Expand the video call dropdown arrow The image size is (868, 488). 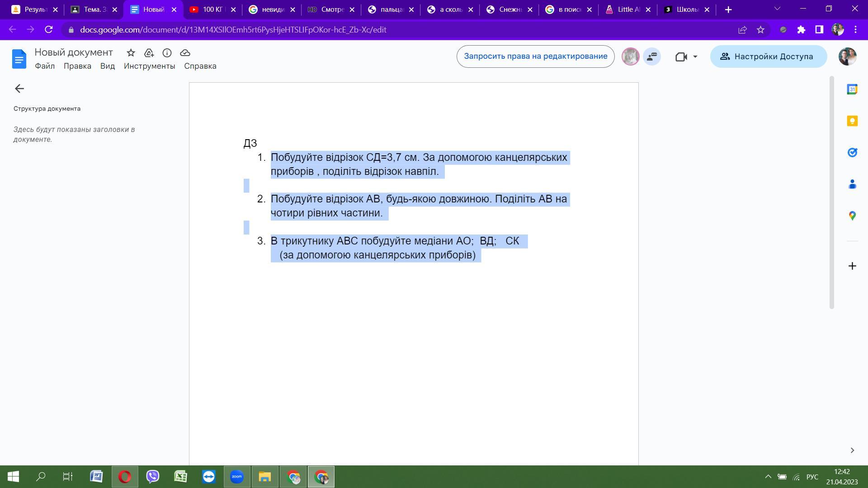[x=695, y=56]
